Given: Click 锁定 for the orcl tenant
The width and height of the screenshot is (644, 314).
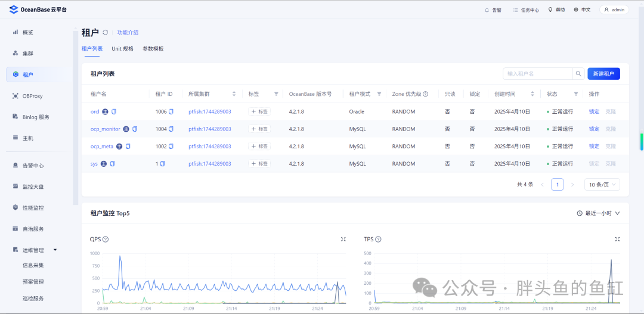Looking at the screenshot, I should pos(594,111).
